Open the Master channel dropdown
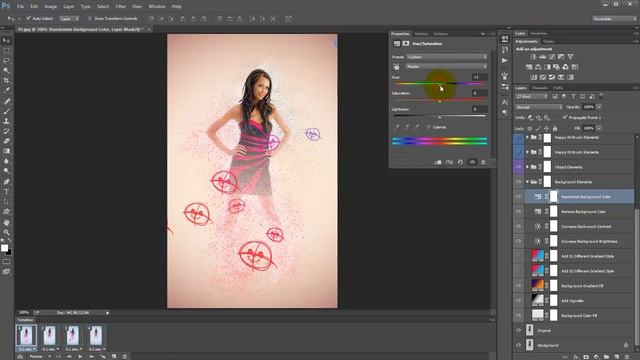The image size is (640, 360). pos(446,67)
